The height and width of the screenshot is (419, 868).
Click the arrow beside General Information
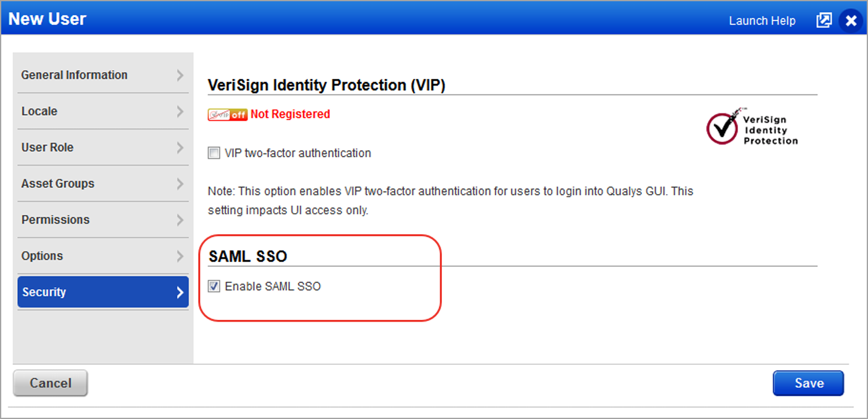(x=180, y=75)
